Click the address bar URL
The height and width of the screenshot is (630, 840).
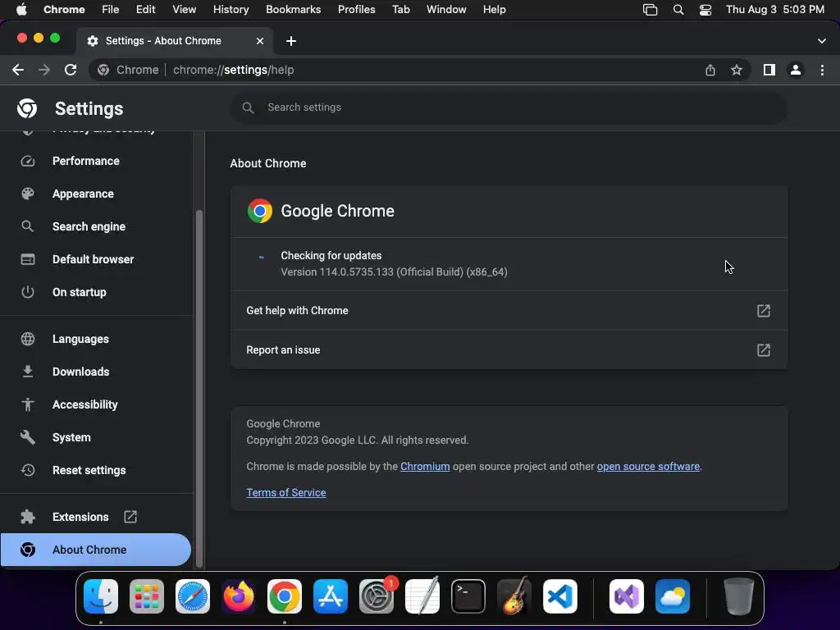[x=234, y=70]
